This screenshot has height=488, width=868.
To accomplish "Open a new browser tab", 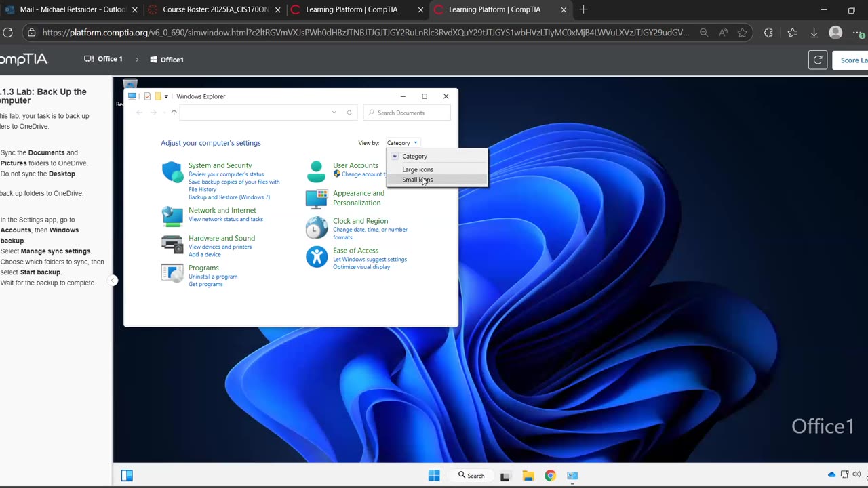I will click(x=583, y=9).
